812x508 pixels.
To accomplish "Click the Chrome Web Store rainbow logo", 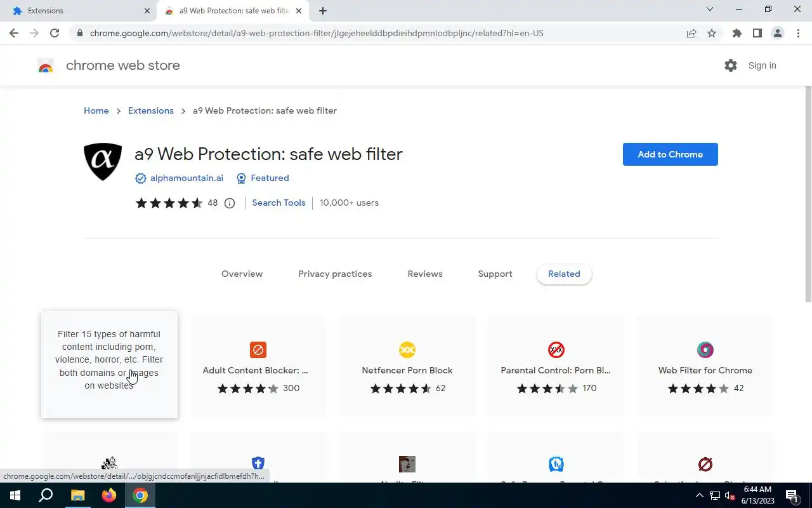I will coord(46,65).
